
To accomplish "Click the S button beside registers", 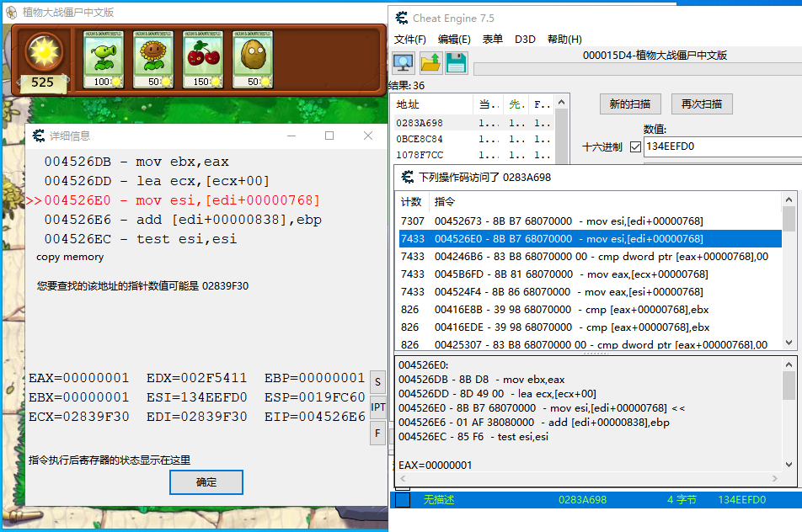I will click(x=377, y=382).
